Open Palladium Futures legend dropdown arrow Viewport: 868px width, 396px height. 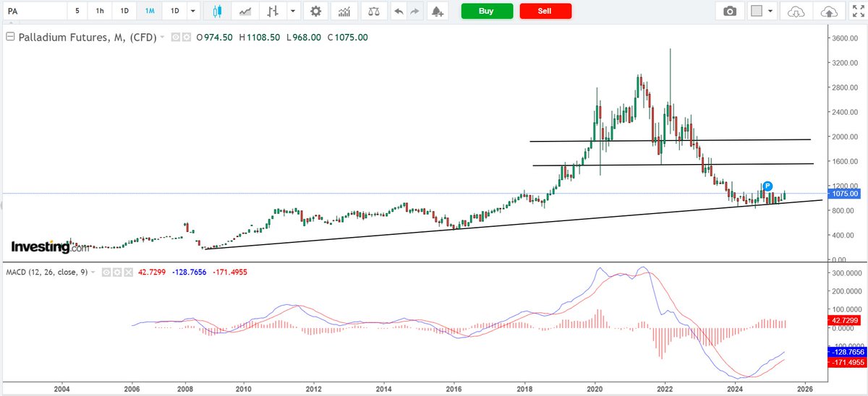(x=162, y=37)
